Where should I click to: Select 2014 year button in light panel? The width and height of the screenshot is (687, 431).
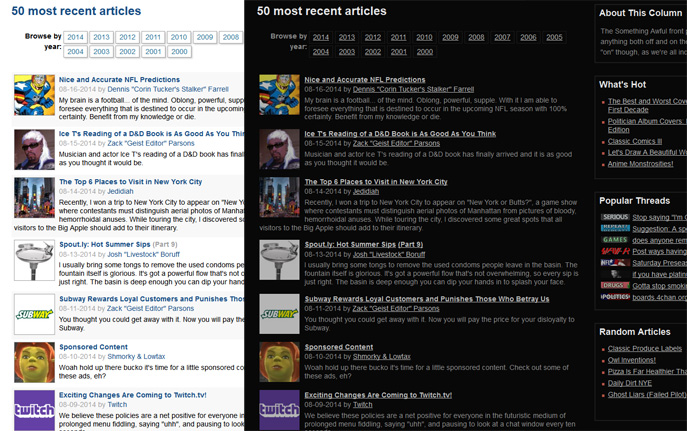76,37
